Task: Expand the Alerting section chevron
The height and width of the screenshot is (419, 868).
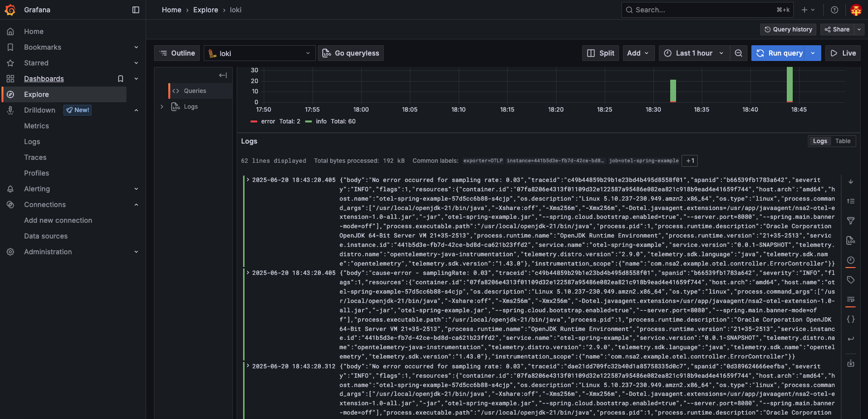Action: coord(136,189)
